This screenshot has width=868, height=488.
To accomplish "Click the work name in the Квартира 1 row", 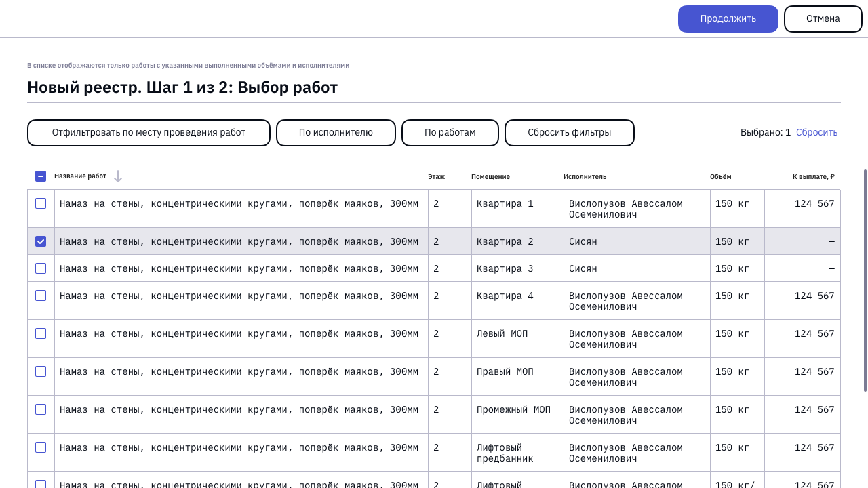I will (x=239, y=204).
